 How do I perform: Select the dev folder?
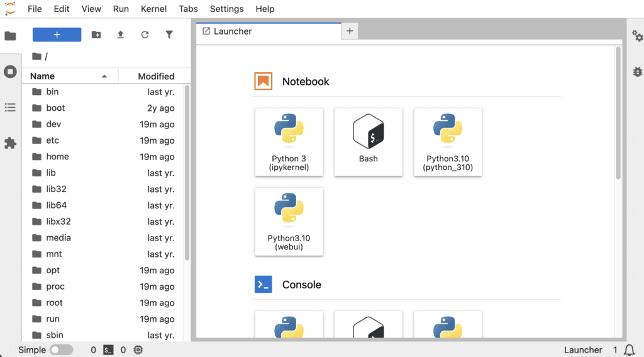[103, 124]
